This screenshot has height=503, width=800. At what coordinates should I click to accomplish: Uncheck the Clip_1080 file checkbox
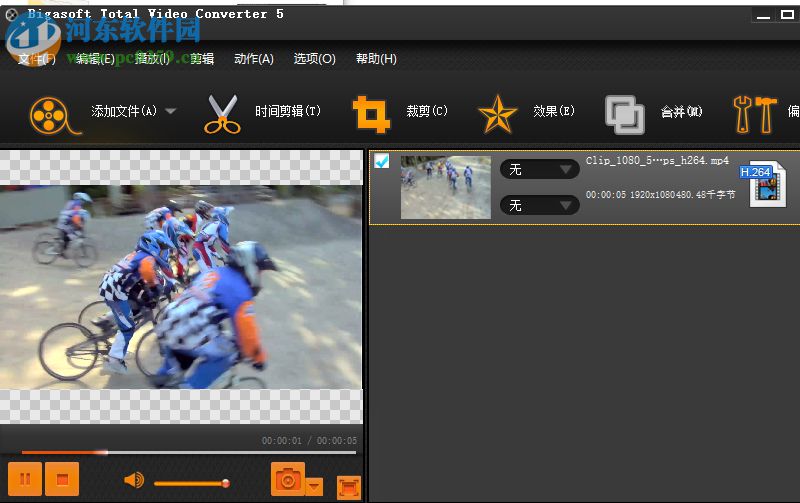[x=382, y=161]
